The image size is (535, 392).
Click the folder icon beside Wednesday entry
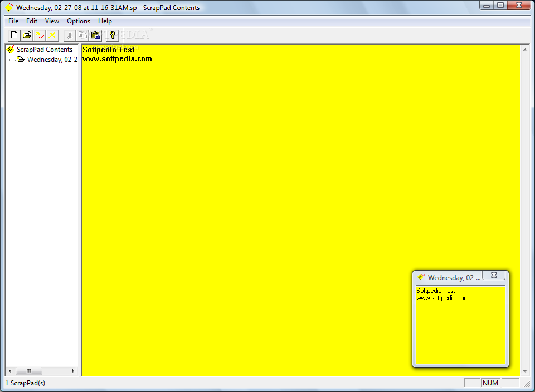coord(21,60)
